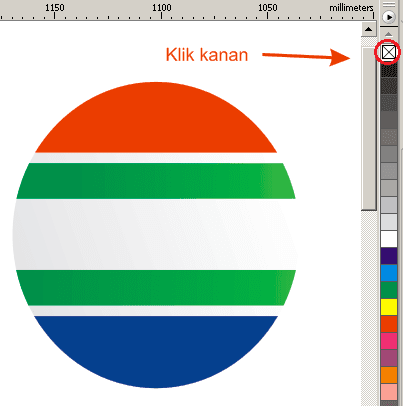Pick the green swatch in the palette
This screenshot has width=403, height=406.
point(389,290)
